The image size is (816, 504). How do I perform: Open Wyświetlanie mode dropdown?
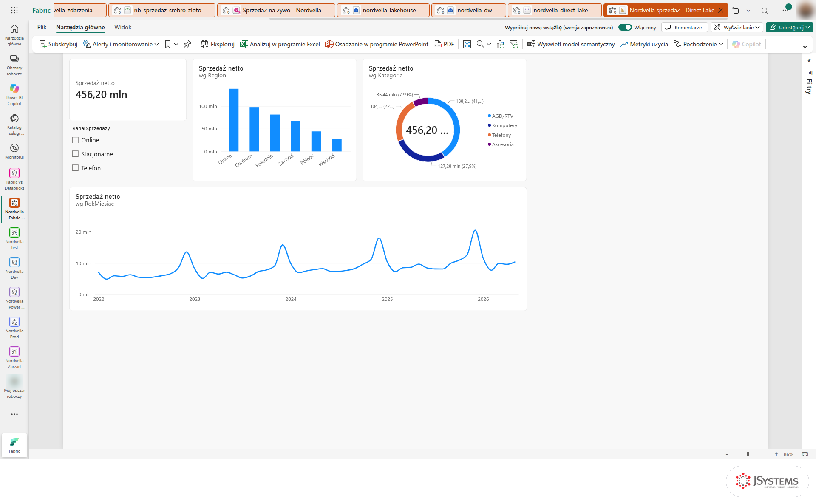coord(737,27)
